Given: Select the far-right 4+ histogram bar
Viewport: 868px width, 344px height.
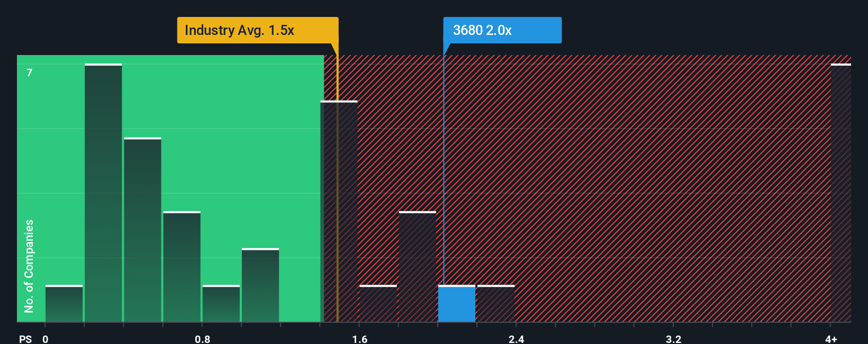Looking at the screenshot, I should 841,193.
